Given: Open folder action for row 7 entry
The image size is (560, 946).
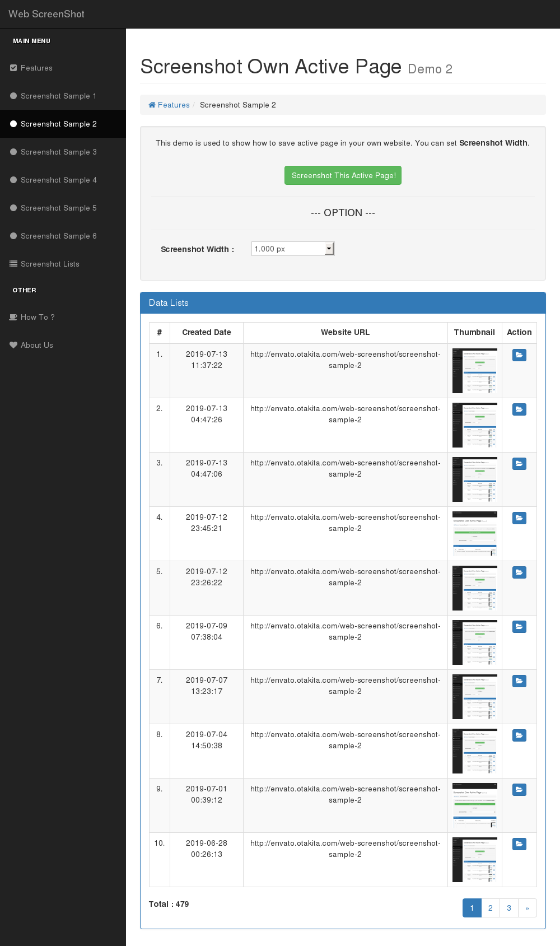Looking at the screenshot, I should click(x=519, y=681).
